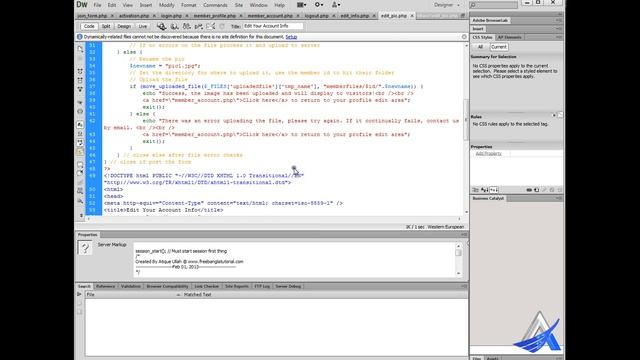Expand the Business Catalyst panel
Image resolution: width=640 pixels, height=360 pixels.
tap(488, 198)
